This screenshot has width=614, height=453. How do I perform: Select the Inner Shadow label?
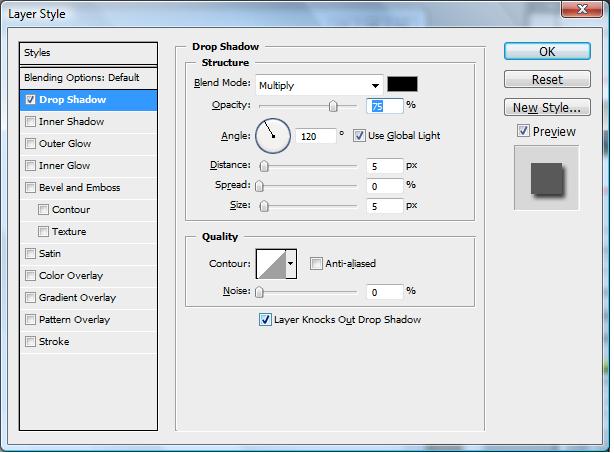(71, 122)
